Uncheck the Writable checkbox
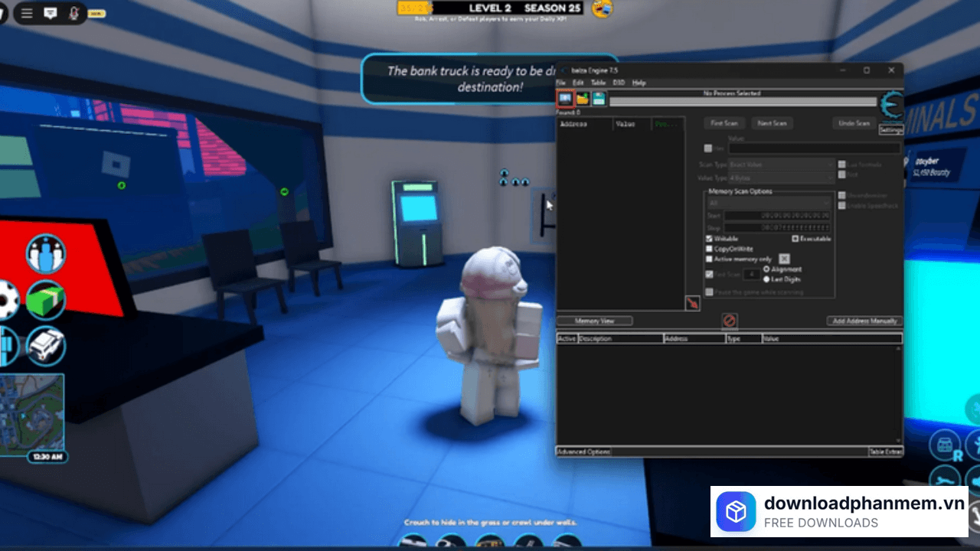This screenshot has height=551, width=980. coord(708,238)
